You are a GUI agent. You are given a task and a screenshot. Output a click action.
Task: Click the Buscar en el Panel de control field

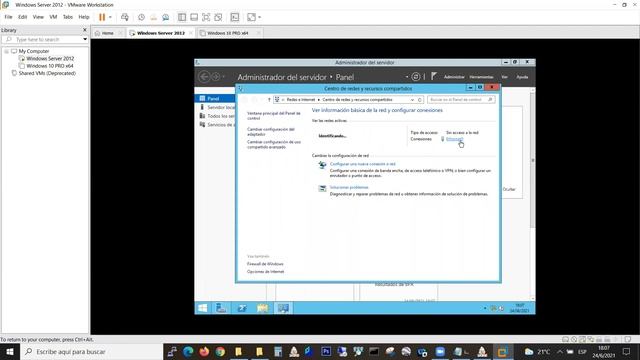pyautogui.click(x=461, y=100)
